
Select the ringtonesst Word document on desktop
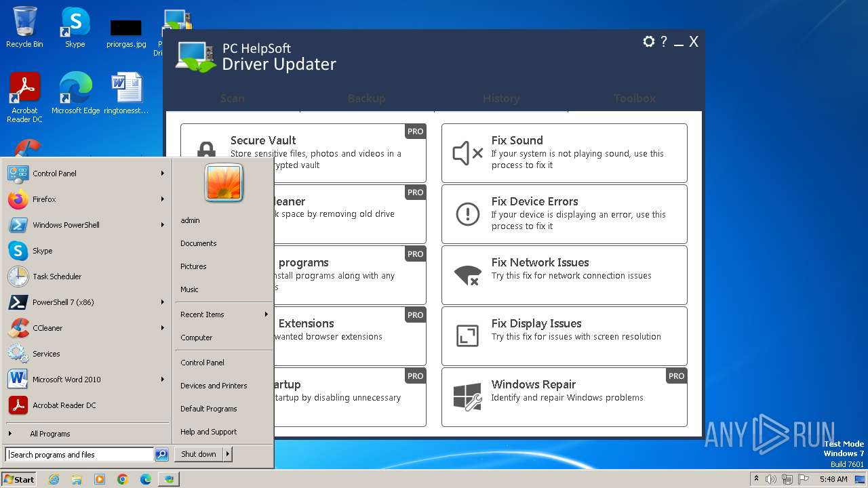pyautogui.click(x=126, y=93)
